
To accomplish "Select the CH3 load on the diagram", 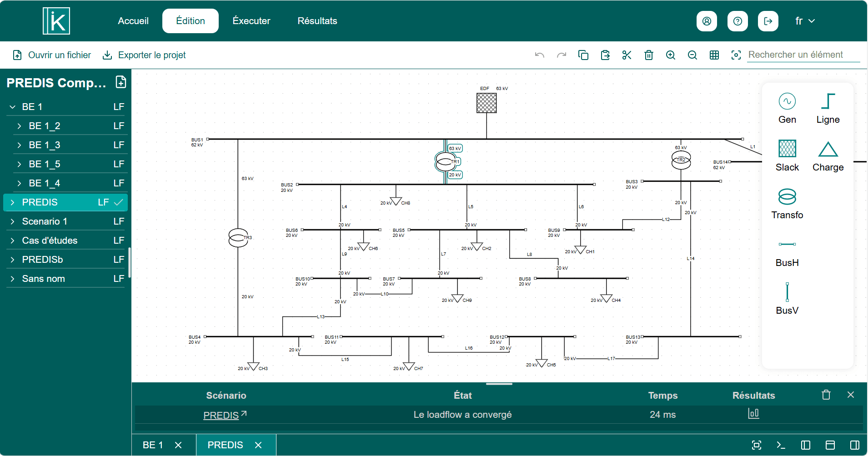I will pyautogui.click(x=253, y=366).
